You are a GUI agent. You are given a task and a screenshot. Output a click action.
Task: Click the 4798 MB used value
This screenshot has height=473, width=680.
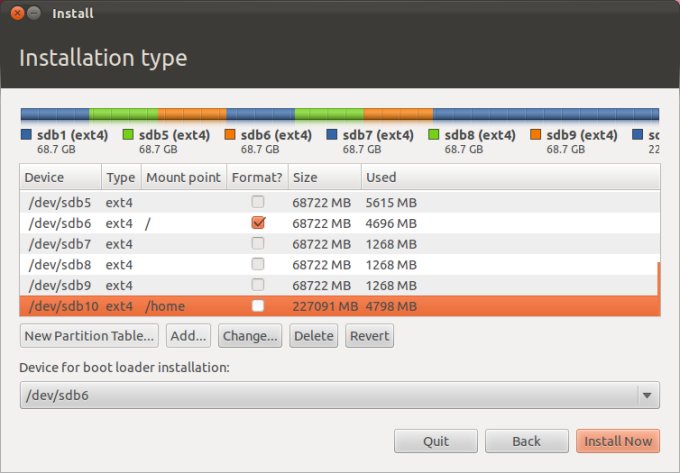tap(391, 306)
